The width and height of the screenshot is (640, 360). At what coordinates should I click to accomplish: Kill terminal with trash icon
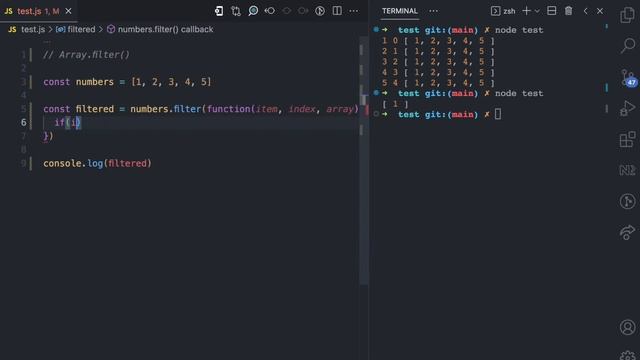(x=569, y=11)
